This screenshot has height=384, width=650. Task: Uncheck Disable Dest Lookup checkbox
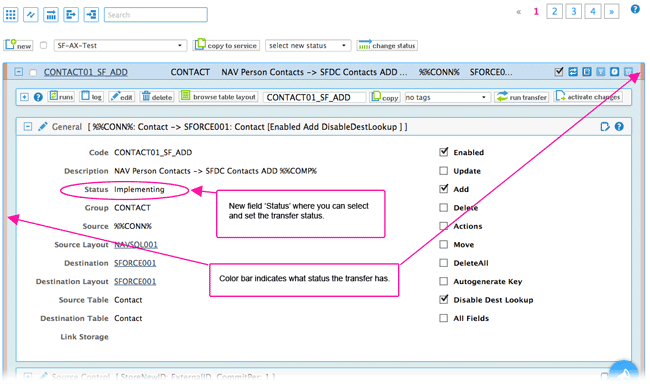(444, 299)
